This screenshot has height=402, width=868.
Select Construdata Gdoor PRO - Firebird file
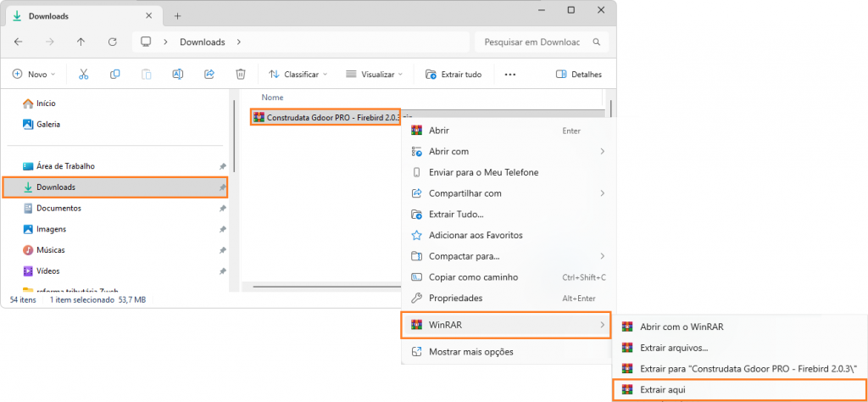(325, 117)
